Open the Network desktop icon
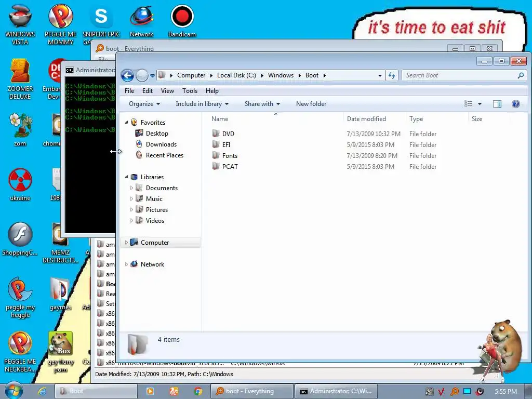532x399 pixels. pyautogui.click(x=141, y=20)
